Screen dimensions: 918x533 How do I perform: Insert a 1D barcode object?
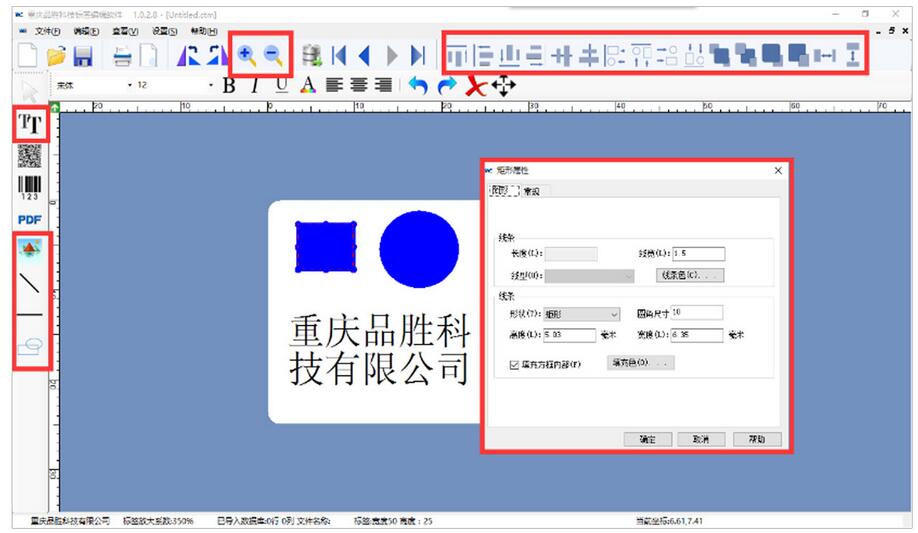click(x=29, y=188)
